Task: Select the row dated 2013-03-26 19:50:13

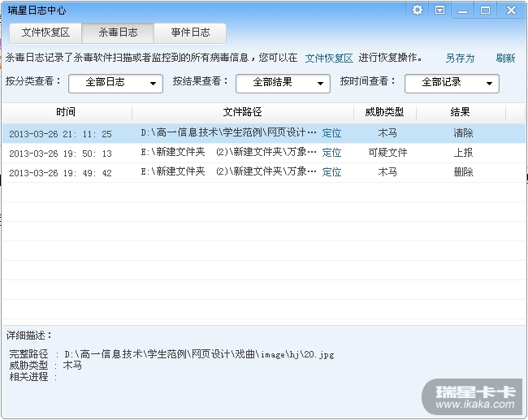Action: 264,154
